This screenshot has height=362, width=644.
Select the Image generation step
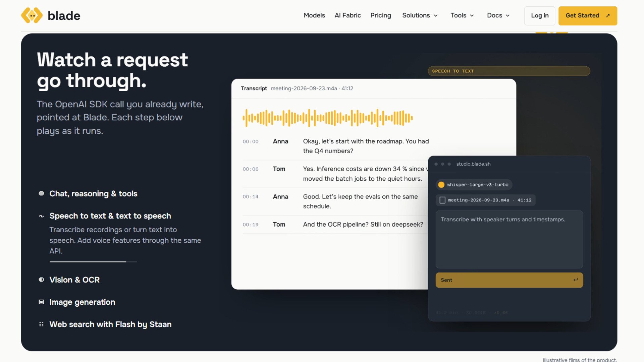click(x=82, y=302)
